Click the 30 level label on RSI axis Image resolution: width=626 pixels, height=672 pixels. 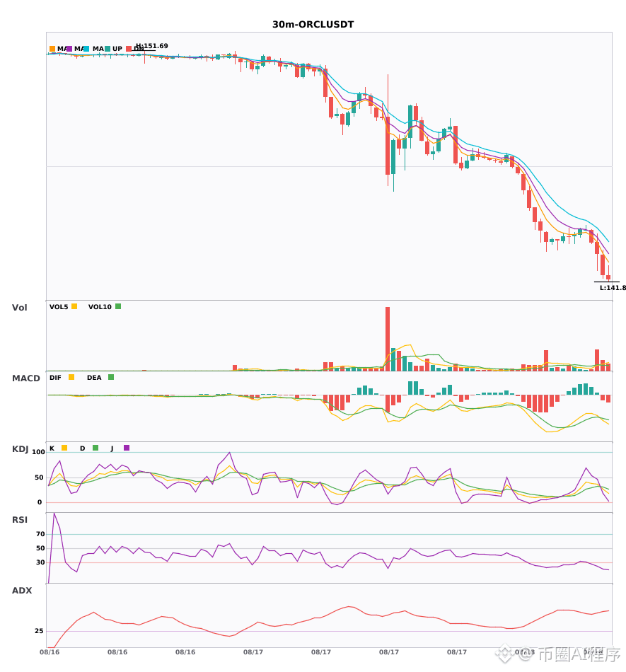[x=40, y=562]
